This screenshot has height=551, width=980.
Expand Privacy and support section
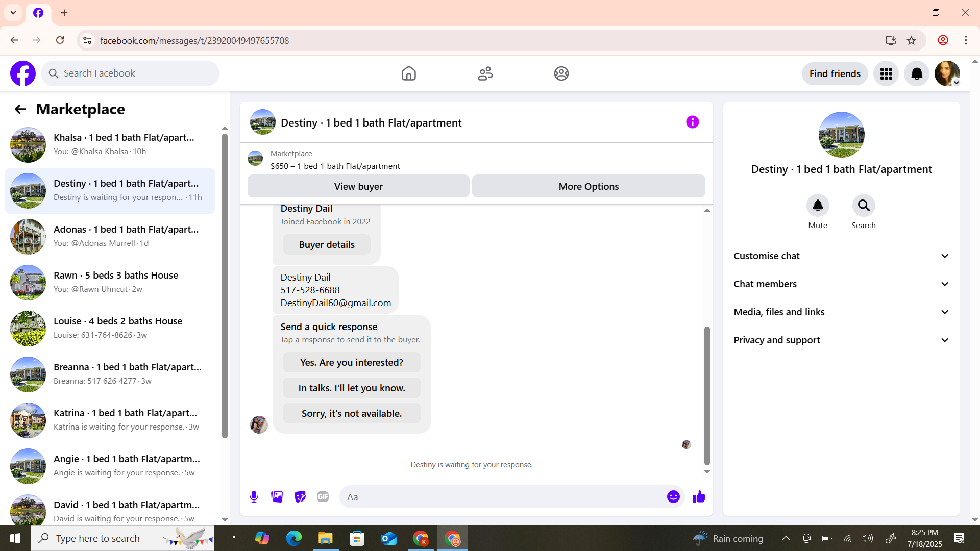click(x=841, y=340)
